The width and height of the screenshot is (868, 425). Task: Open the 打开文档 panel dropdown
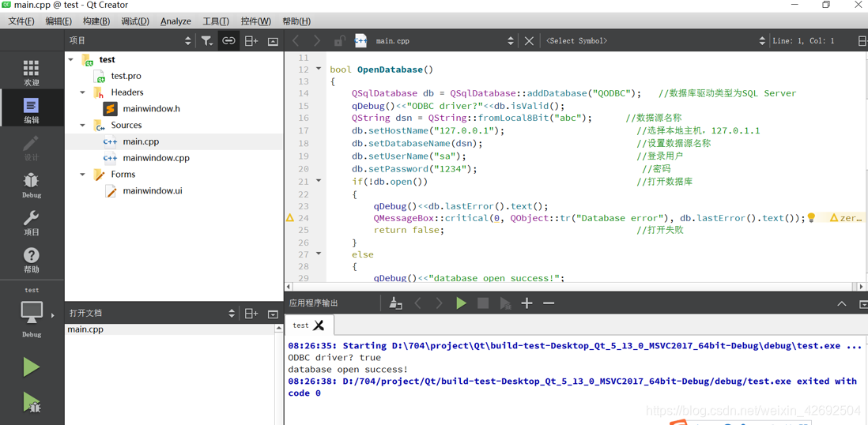click(232, 313)
